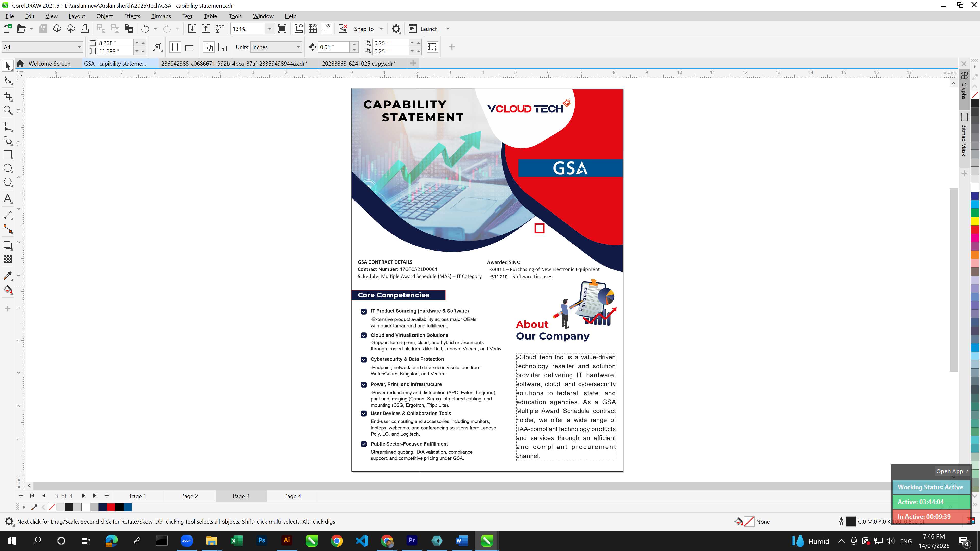Screen dimensions: 980x551
Task: Activate the Text tool
Action: point(8,198)
